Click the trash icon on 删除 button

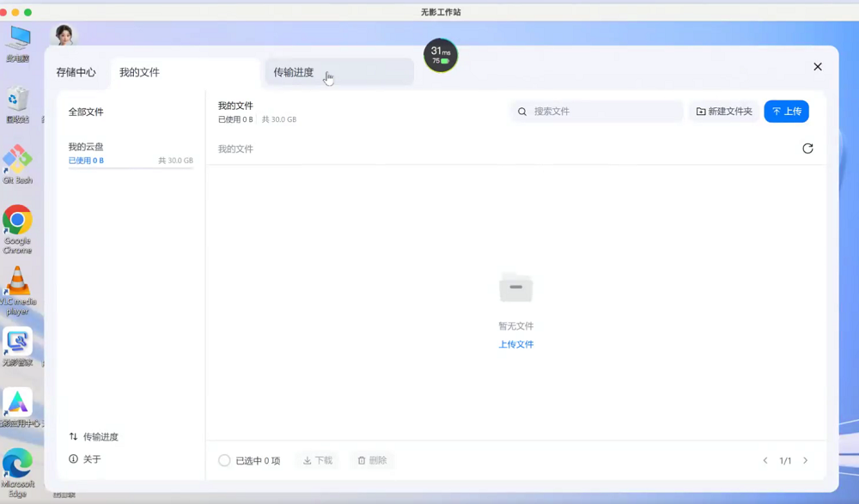[361, 460]
